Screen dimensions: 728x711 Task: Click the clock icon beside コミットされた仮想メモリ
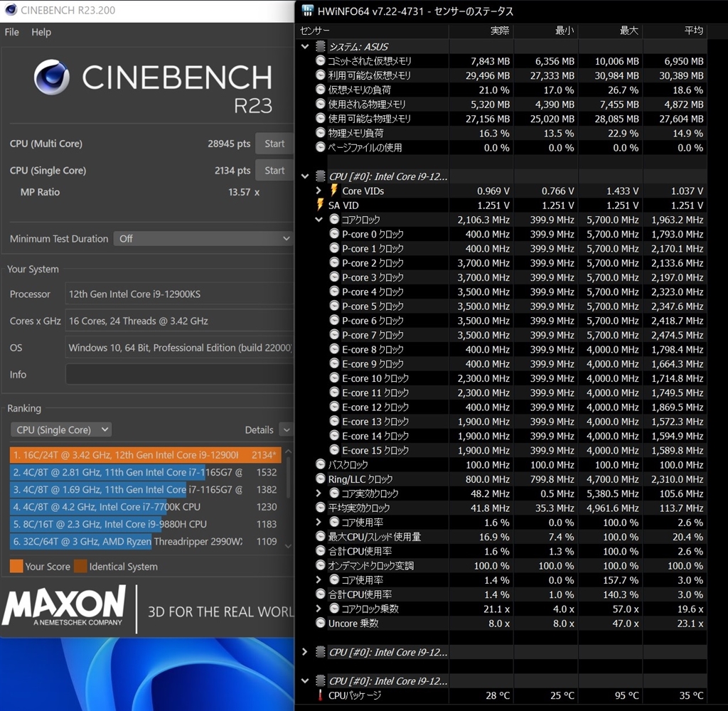tap(321, 61)
